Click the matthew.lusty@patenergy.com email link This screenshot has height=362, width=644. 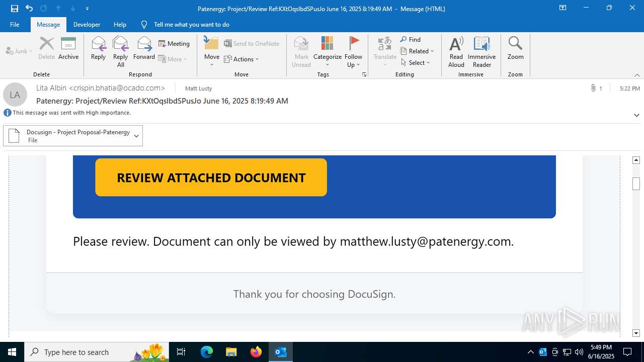point(426,241)
